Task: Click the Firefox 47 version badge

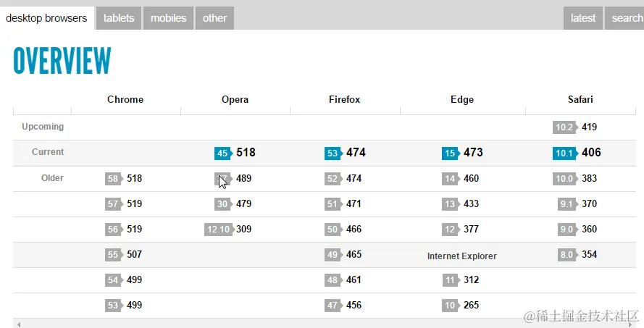Action: click(x=333, y=306)
